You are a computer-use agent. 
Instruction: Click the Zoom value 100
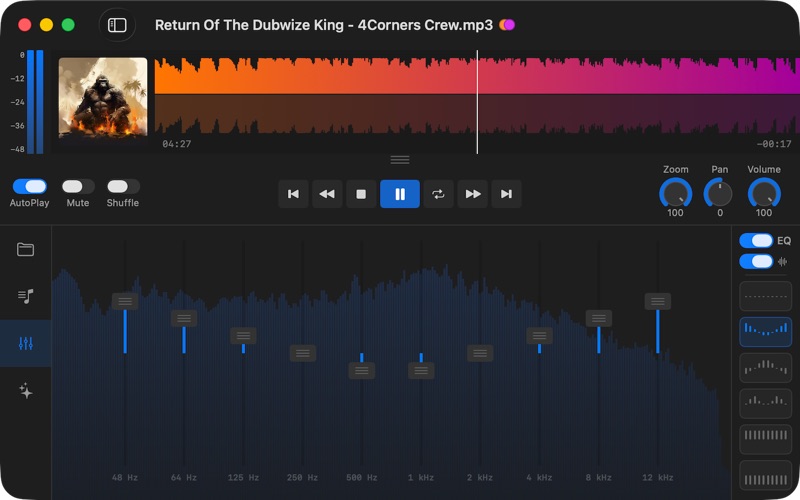(x=676, y=213)
